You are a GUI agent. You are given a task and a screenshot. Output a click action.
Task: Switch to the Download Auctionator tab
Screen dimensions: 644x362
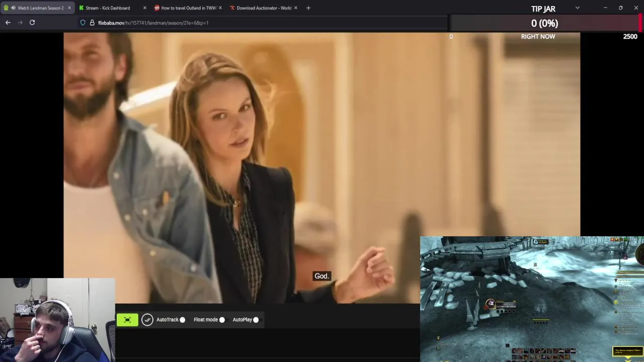[x=264, y=8]
